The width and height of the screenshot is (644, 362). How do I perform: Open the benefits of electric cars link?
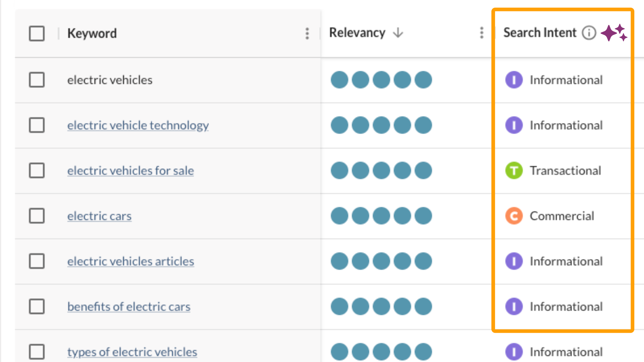tap(129, 306)
